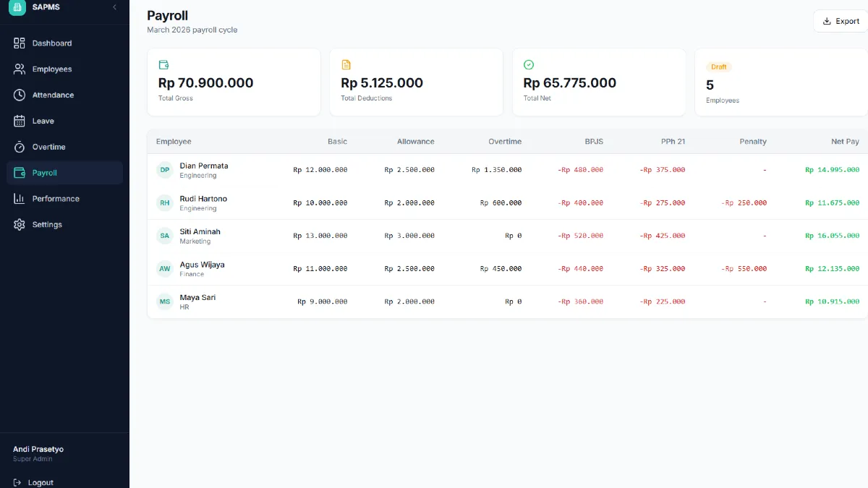Screen dimensions: 868x488
Task: Click the Employees people icon
Action: [20, 69]
